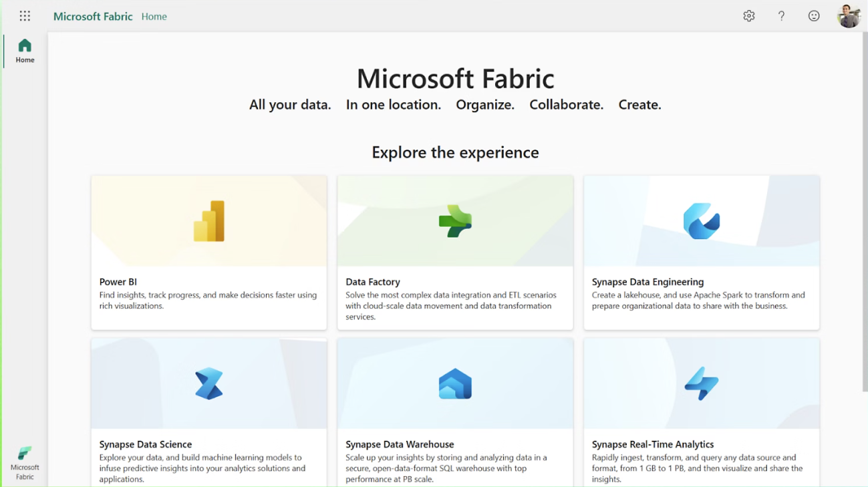Open the Synapse Real-Time Analytics card title

point(653,444)
